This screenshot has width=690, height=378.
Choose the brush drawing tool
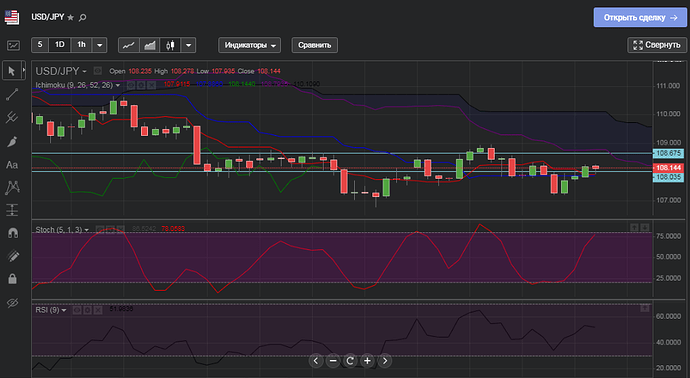point(12,141)
